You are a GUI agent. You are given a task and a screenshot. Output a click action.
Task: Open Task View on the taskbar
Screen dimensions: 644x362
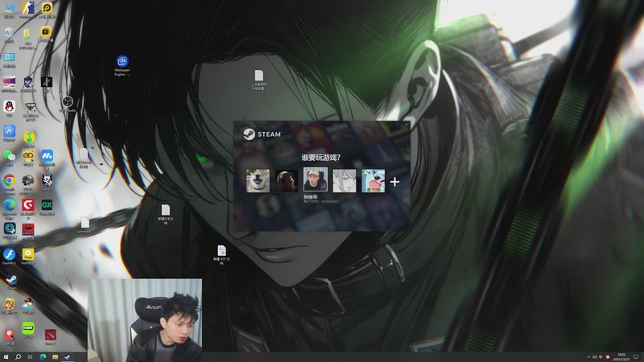[30, 357]
